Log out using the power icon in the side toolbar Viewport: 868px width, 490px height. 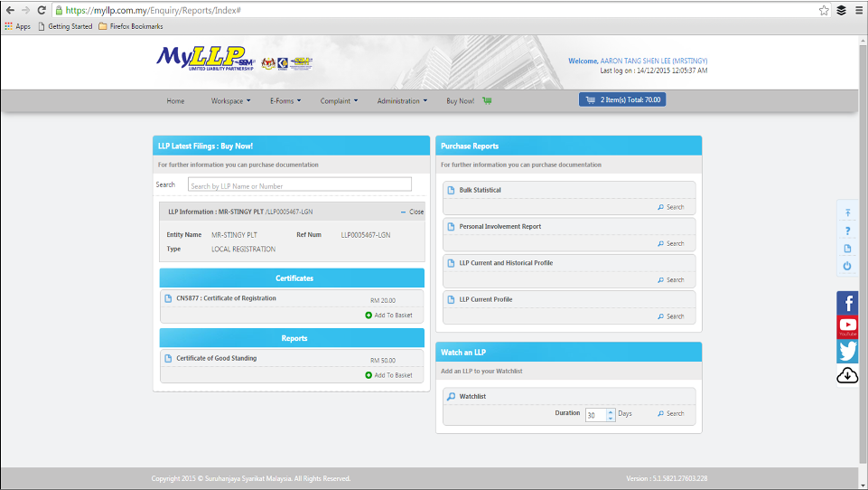point(847,266)
